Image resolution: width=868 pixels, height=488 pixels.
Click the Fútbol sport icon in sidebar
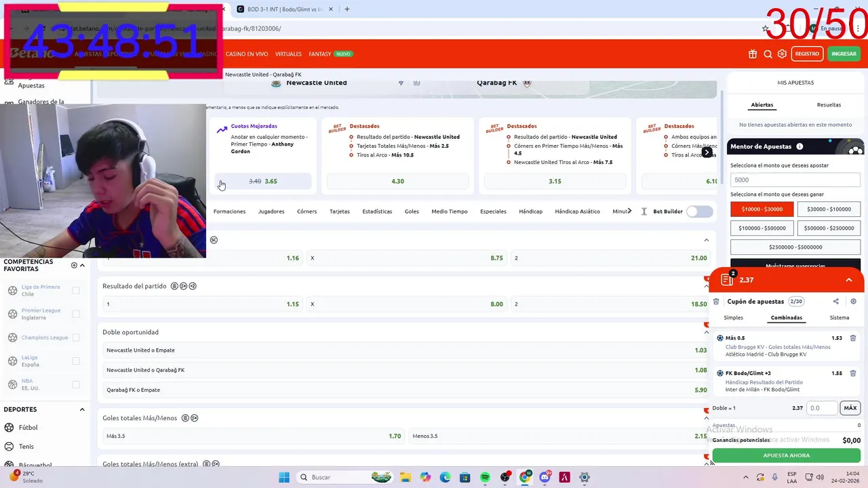click(x=9, y=428)
